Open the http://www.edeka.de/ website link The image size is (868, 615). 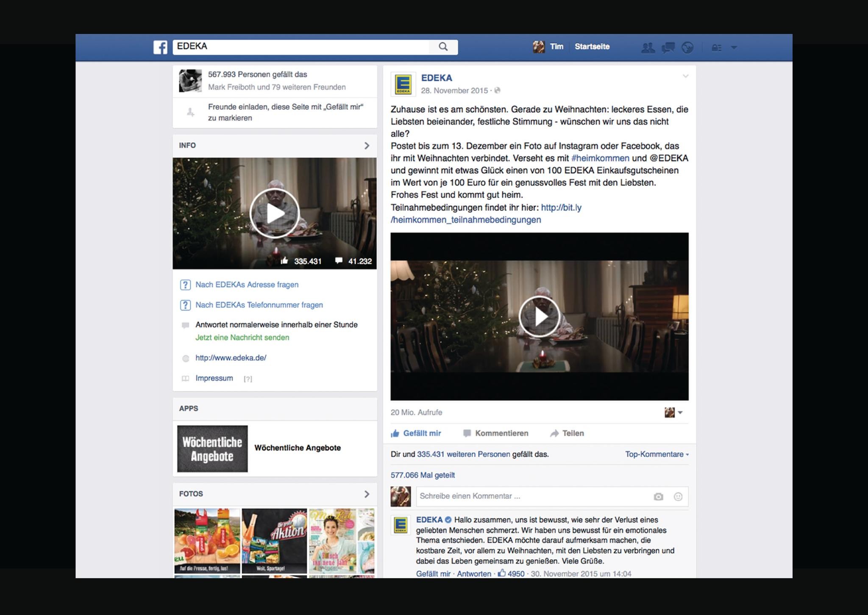point(231,358)
